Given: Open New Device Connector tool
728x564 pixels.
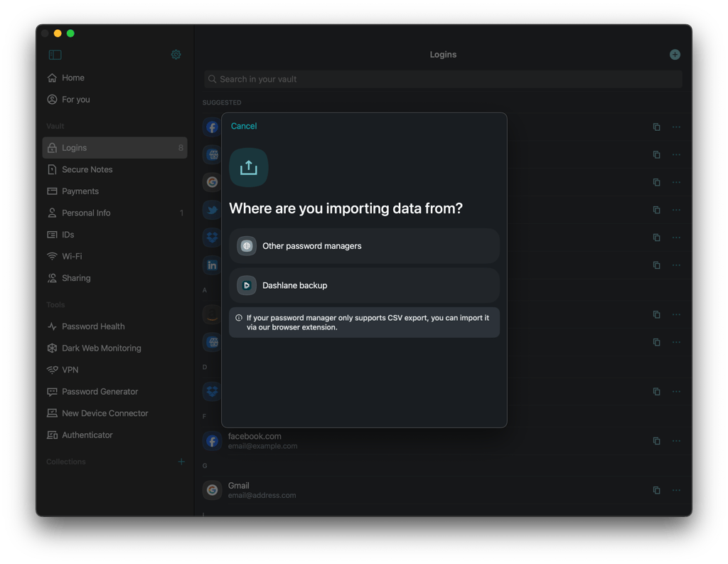Looking at the screenshot, I should tap(114, 413).
